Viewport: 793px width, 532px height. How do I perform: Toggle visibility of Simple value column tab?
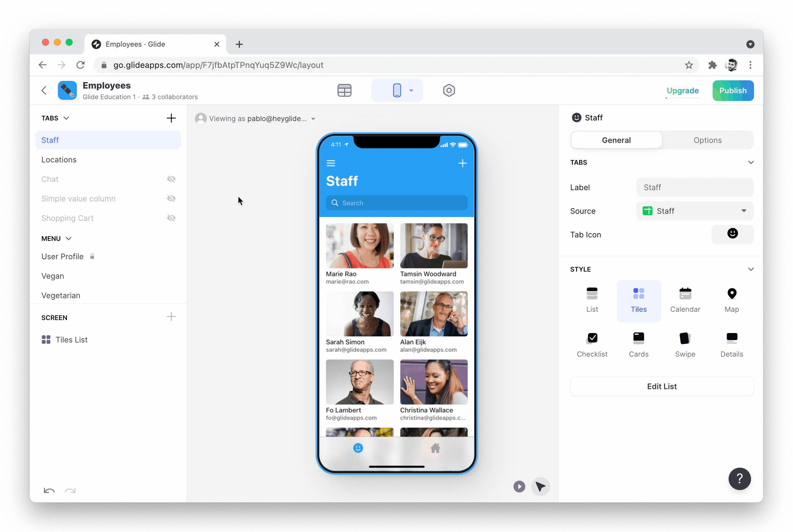pos(171,198)
